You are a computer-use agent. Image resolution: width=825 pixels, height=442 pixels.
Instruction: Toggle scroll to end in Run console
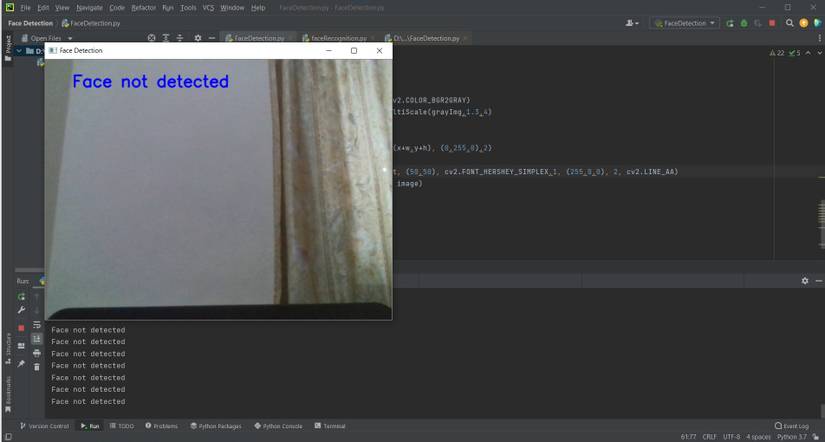[37, 339]
